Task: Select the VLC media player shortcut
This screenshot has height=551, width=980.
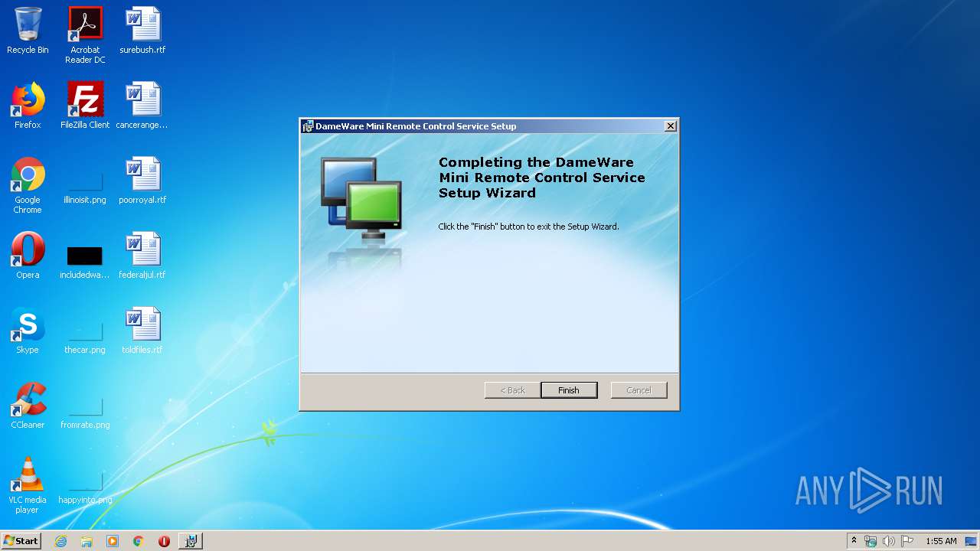Action: point(28,485)
